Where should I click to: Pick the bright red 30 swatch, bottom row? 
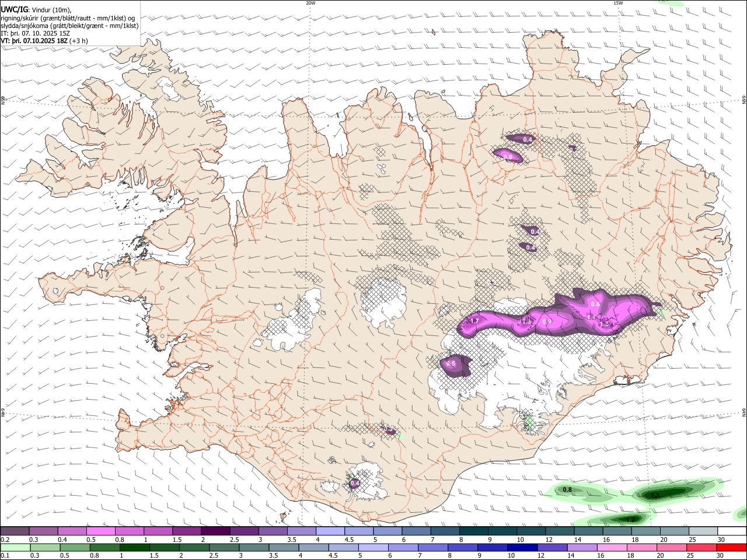click(x=731, y=548)
